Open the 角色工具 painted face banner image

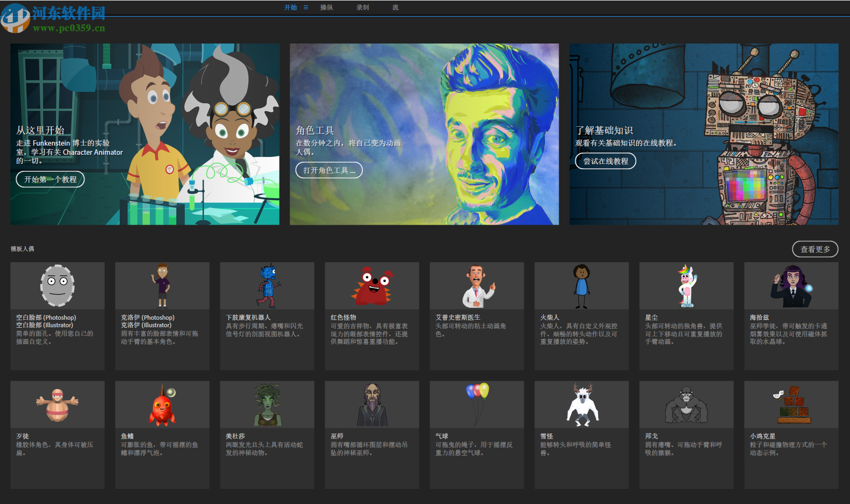[424, 134]
